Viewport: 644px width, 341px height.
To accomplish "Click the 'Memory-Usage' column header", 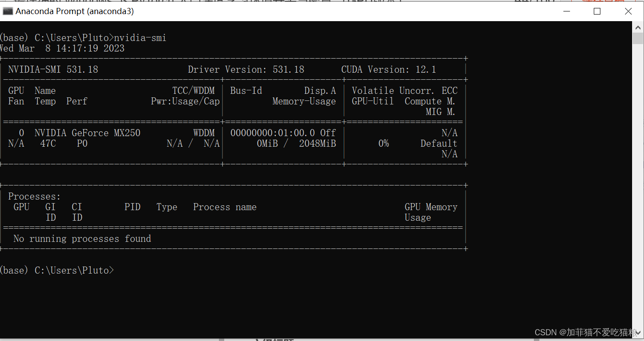I will click(304, 101).
